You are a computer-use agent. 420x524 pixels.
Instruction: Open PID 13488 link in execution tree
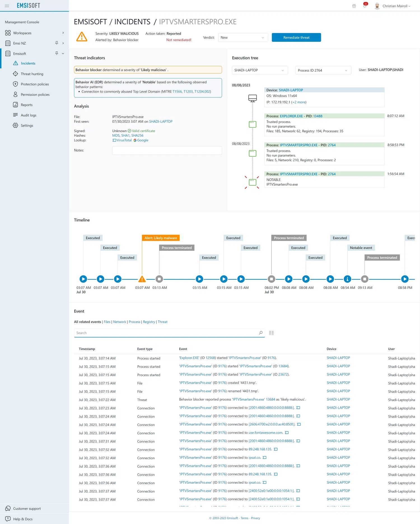click(x=318, y=116)
